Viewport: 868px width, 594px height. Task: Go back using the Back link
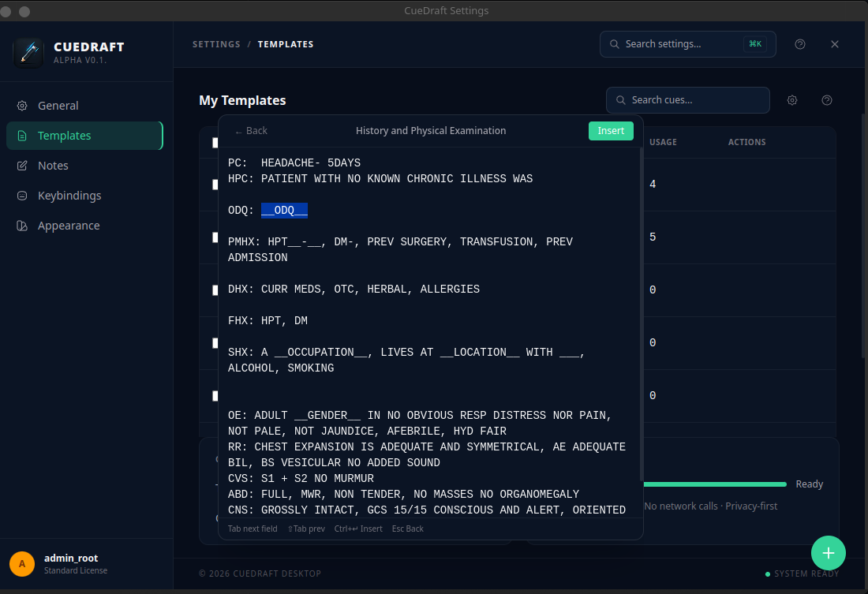click(x=250, y=130)
